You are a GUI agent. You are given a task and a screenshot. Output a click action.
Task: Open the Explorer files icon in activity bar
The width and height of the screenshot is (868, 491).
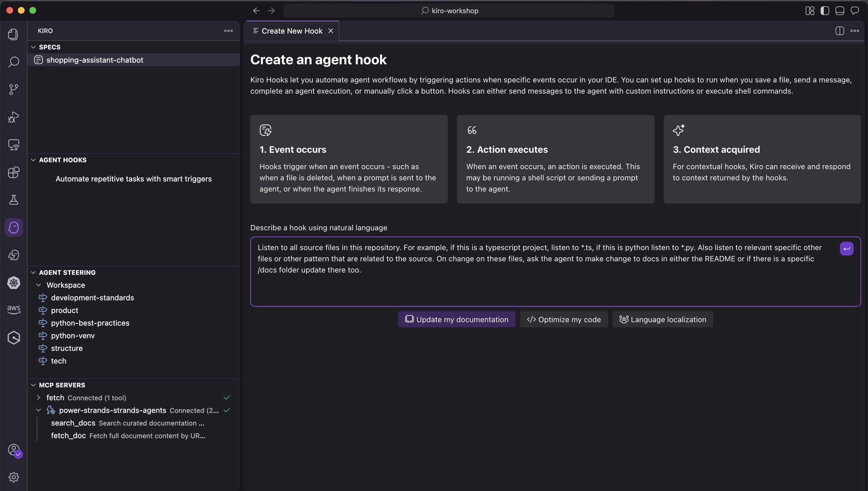click(x=13, y=34)
